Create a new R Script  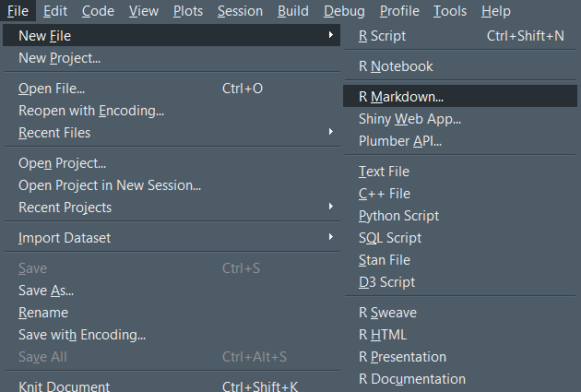[x=460, y=36]
